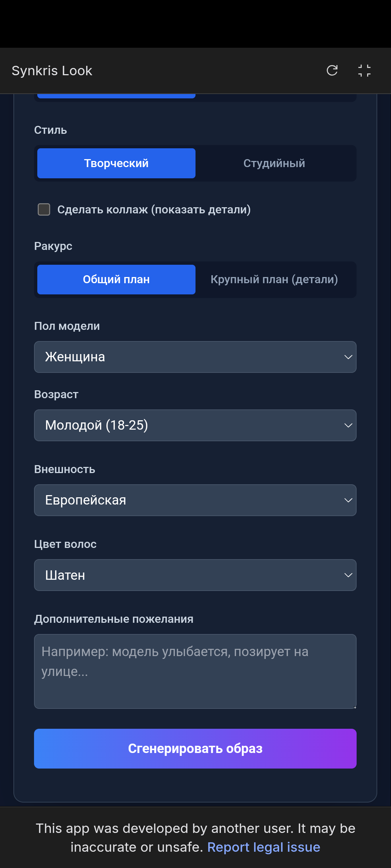Click the additional wishes text area

tap(195, 671)
